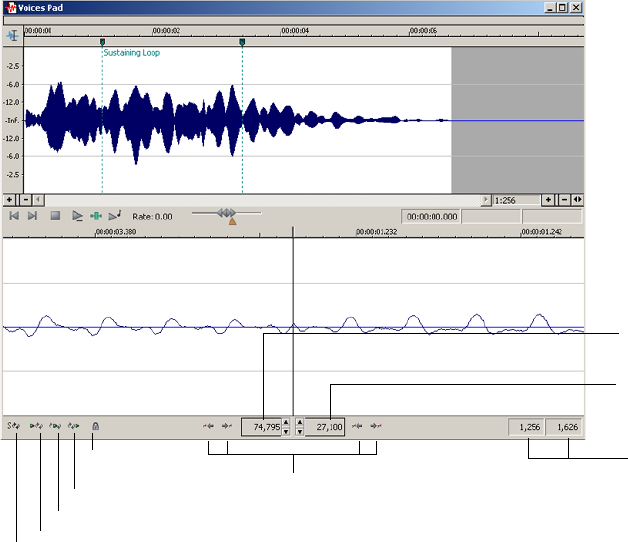628x542 pixels.
Task: Click the play pre-loop icon
Action: point(36,426)
